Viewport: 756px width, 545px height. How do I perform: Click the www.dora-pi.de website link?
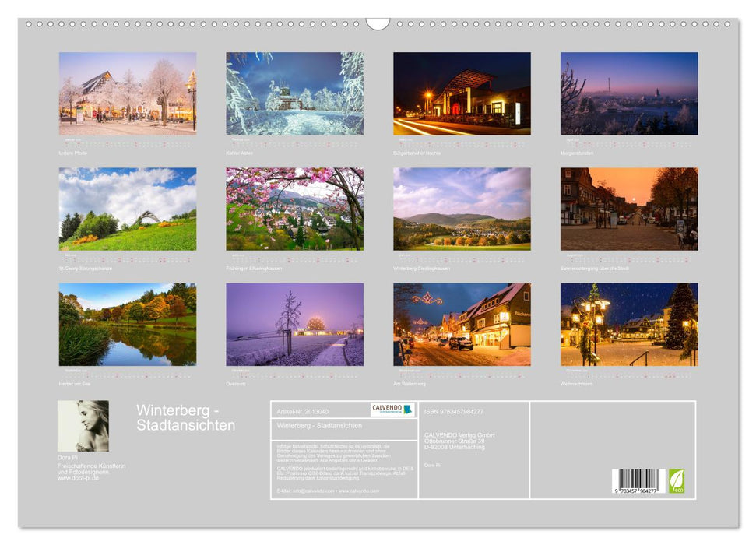(78, 478)
